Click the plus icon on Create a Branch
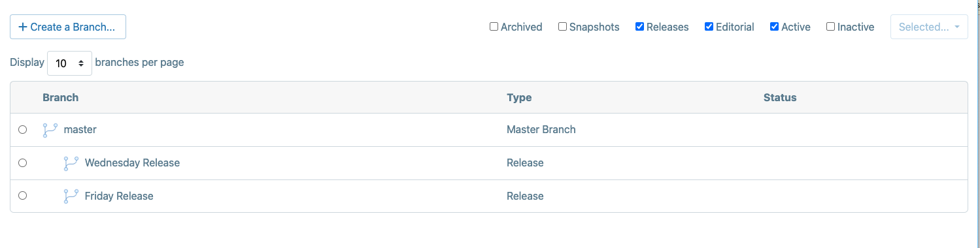980x248 pixels. coord(23,27)
